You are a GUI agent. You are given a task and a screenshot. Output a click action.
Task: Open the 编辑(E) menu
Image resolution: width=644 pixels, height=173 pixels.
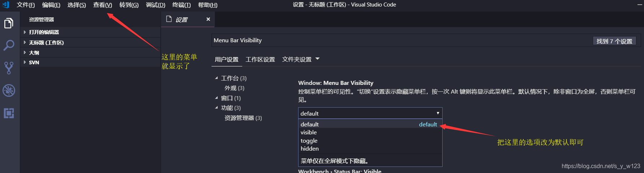click(51, 5)
